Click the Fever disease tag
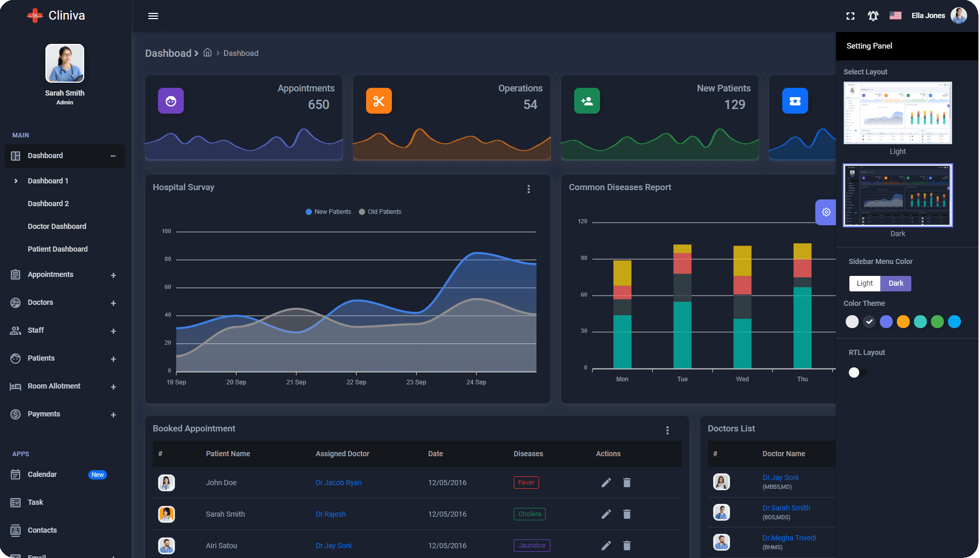The width and height of the screenshot is (980, 558). (x=526, y=483)
